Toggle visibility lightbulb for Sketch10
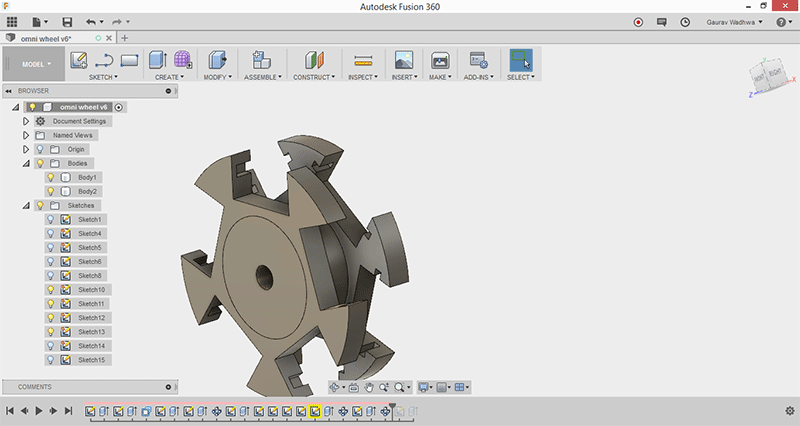The height and width of the screenshot is (426, 800). 50,289
